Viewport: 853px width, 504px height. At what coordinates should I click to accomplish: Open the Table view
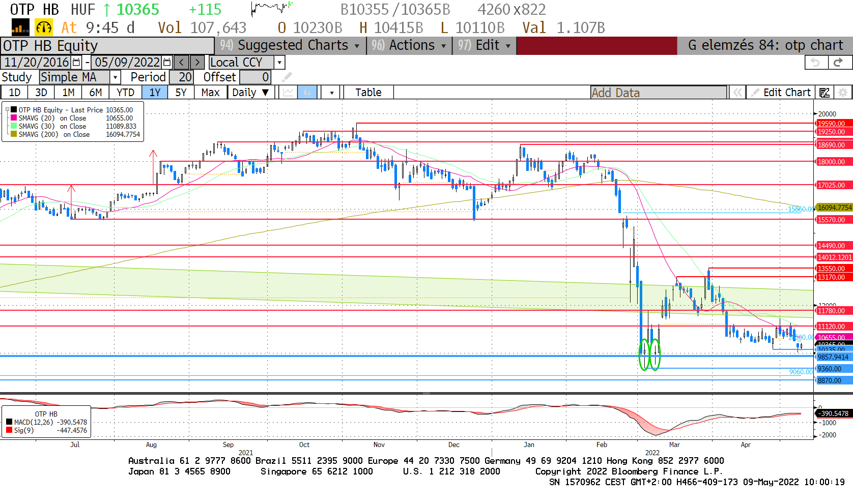pyautogui.click(x=368, y=93)
